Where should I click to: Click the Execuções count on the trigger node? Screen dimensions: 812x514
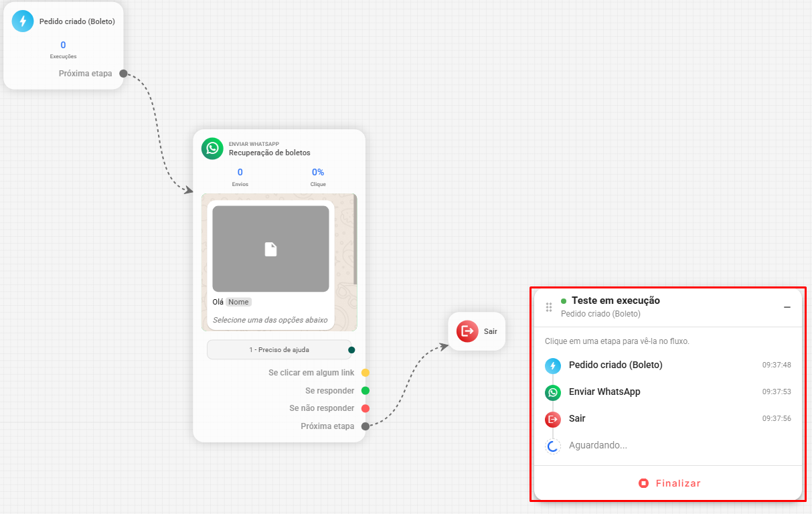(64, 46)
